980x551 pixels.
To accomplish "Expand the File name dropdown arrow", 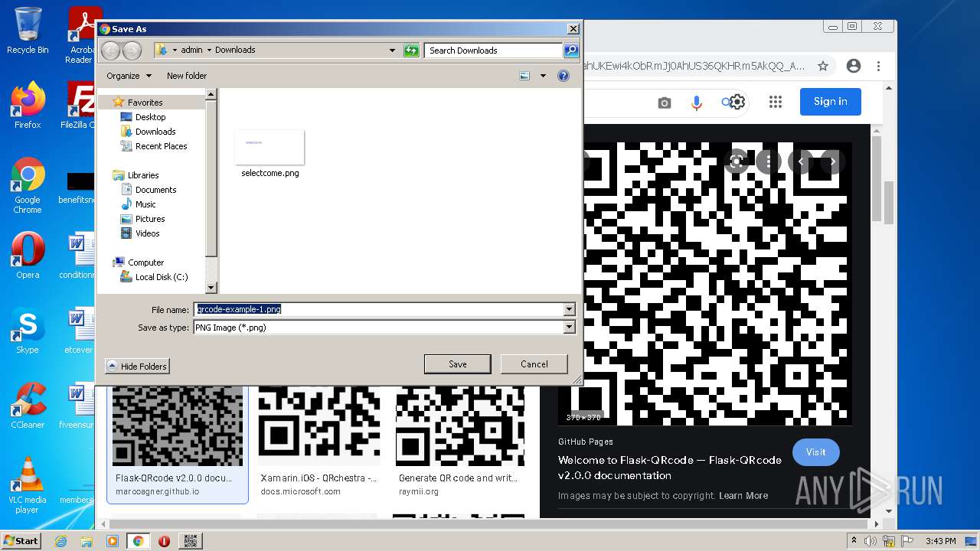I will click(569, 309).
